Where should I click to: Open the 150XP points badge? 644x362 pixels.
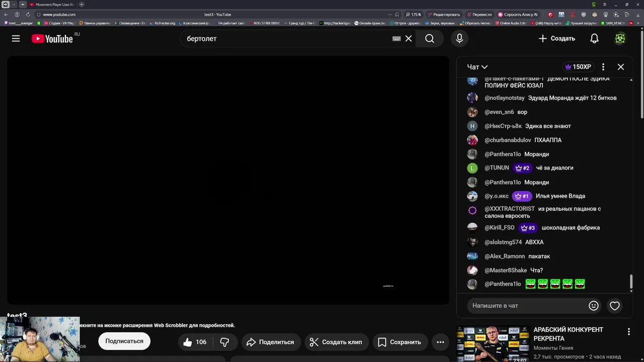coord(578,67)
